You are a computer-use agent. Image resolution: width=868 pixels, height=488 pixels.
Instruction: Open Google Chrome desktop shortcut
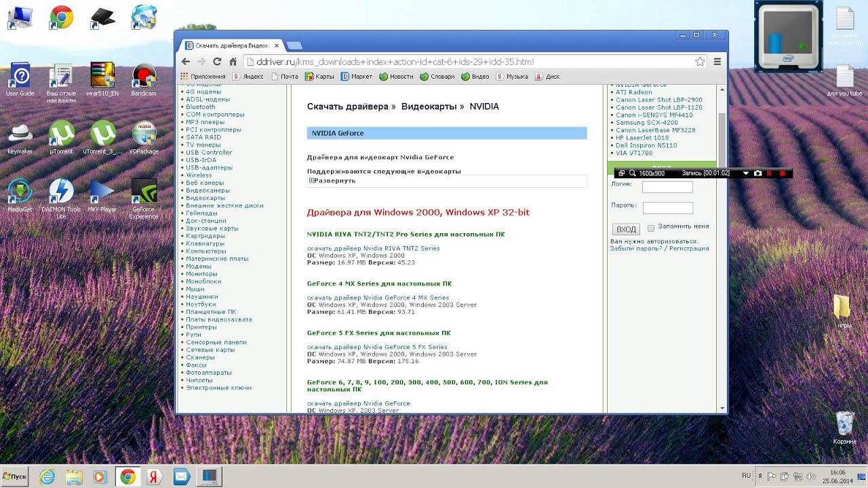point(62,18)
